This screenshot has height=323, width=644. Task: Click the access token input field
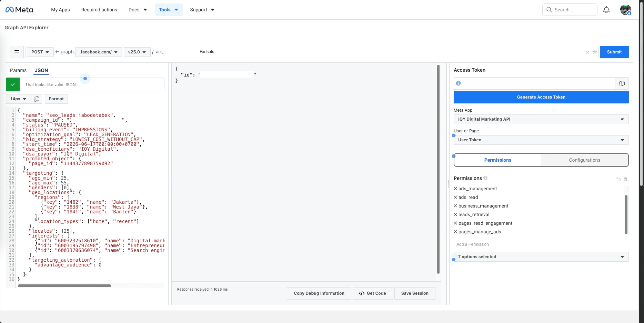(x=534, y=83)
